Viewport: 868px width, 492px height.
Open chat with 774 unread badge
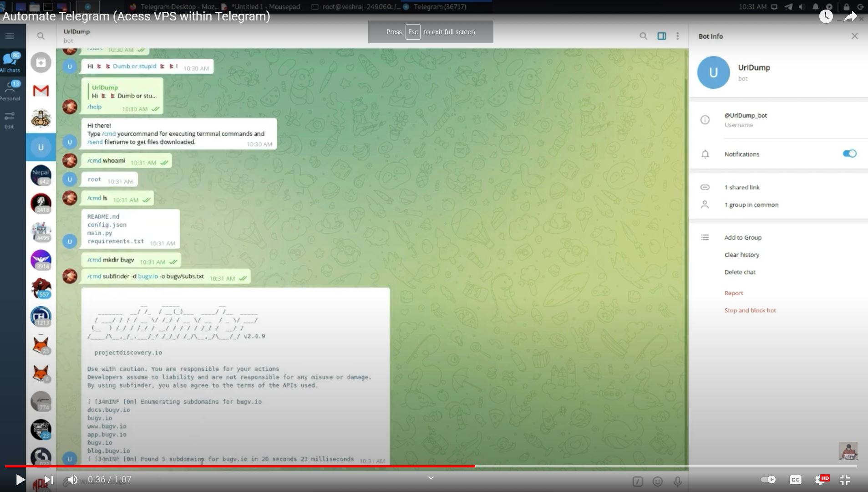click(x=41, y=401)
